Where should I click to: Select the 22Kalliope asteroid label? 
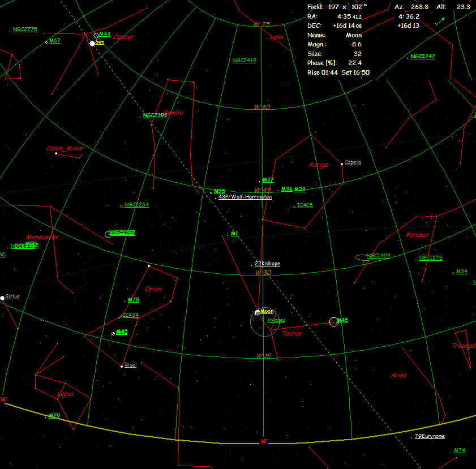(x=267, y=264)
